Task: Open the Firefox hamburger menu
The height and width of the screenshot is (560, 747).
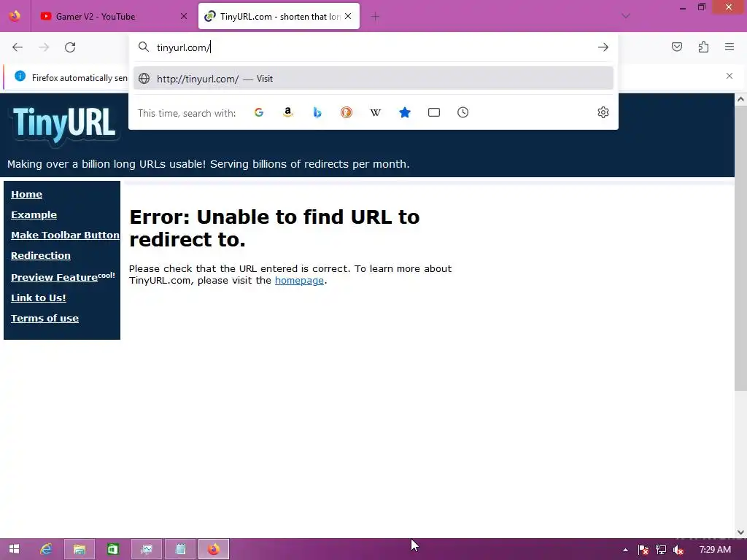Action: tap(729, 47)
